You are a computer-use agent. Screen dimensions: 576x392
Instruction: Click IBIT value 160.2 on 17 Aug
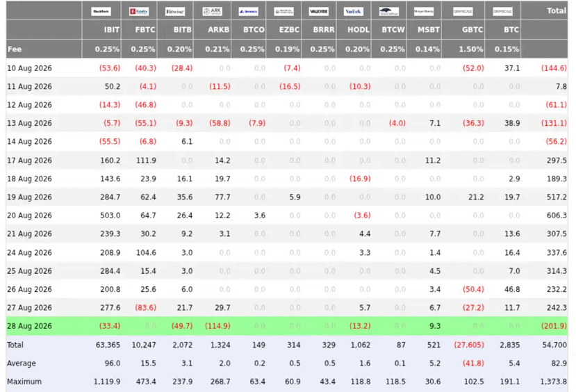click(x=110, y=161)
